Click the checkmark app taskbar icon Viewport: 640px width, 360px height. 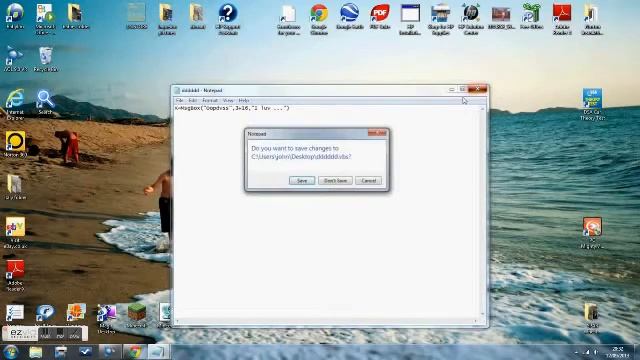click(x=85, y=352)
